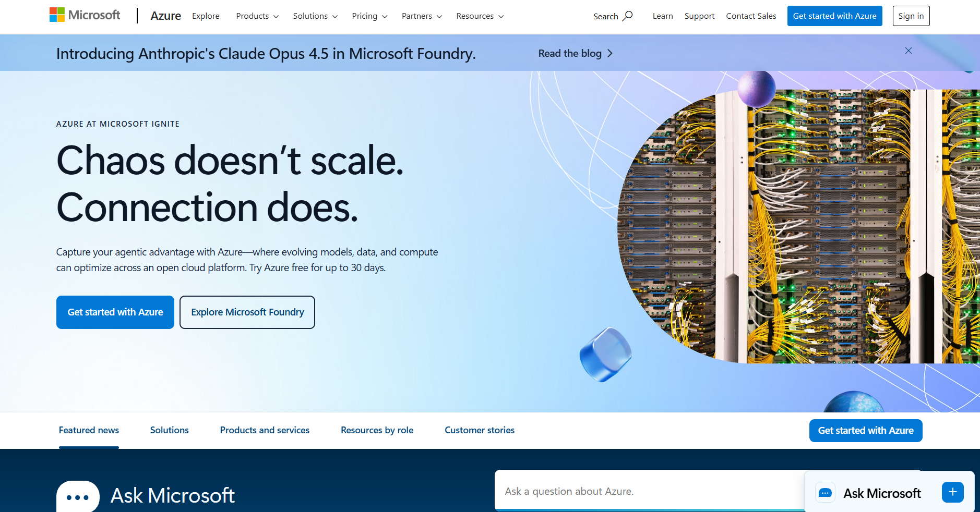Image resolution: width=980 pixels, height=512 pixels.
Task: Dismiss the Claude Opus announcement banner
Action: 909,51
